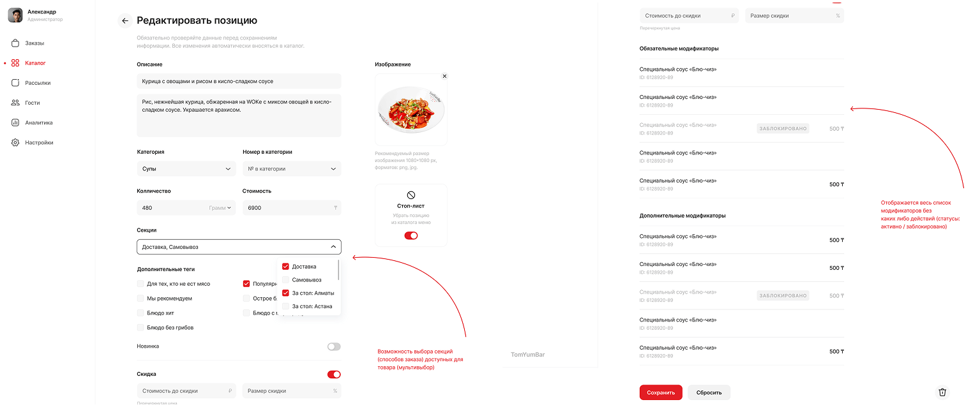Click the back arrow next to Редактировать позицию

(124, 21)
